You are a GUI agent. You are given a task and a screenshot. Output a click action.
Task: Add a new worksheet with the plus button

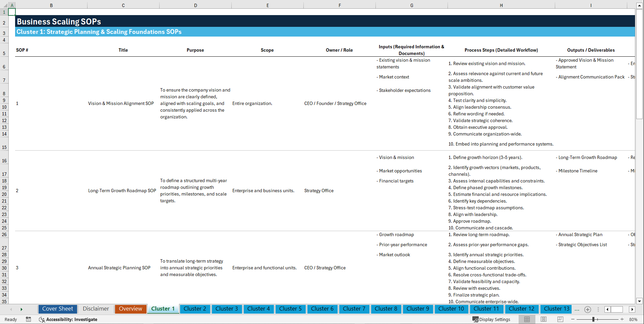[x=587, y=309]
